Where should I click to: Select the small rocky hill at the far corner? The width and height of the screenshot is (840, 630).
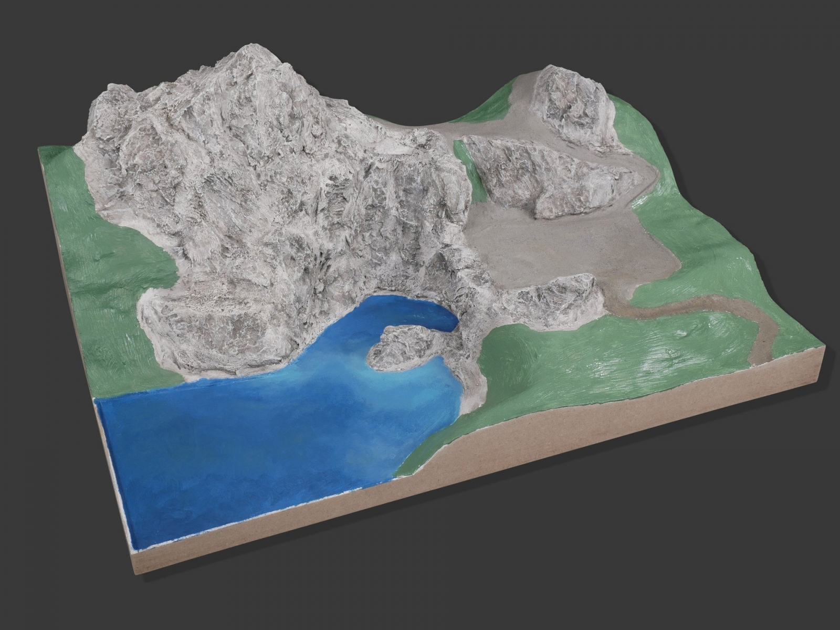click(x=575, y=108)
